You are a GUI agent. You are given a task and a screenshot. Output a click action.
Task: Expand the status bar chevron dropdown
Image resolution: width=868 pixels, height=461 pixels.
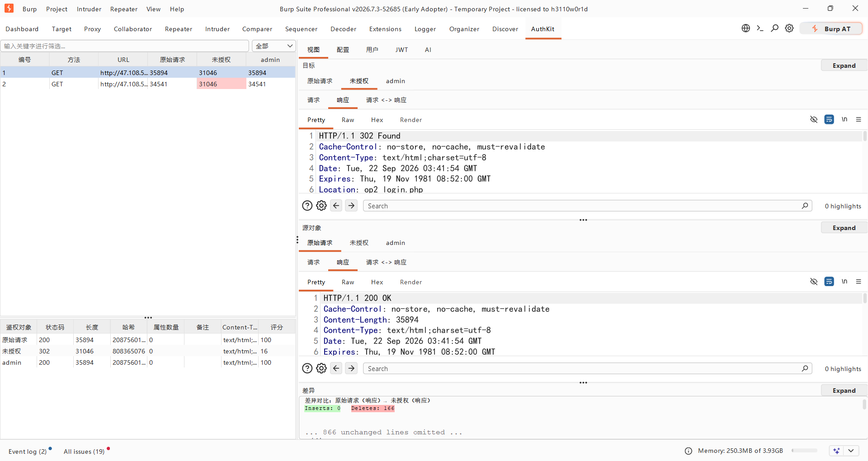[x=851, y=451]
